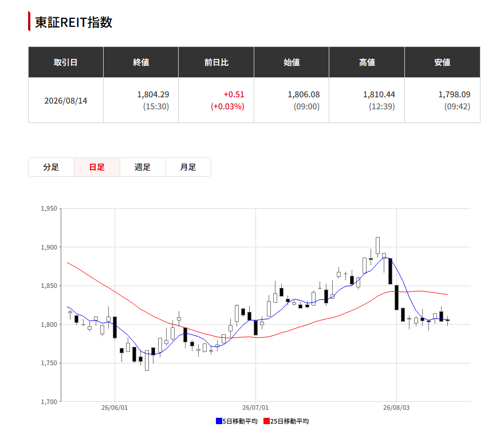Click the 26/07/01 x-axis date label
The image size is (504, 439).
[255, 408]
